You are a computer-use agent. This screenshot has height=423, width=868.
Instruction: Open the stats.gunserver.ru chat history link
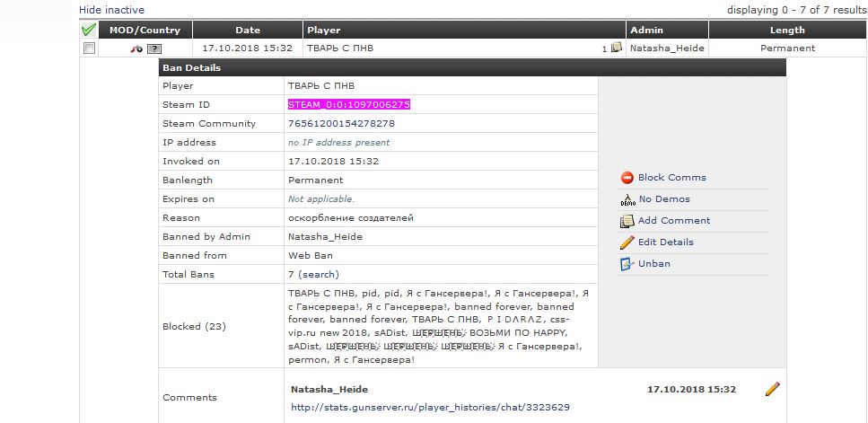point(430,407)
